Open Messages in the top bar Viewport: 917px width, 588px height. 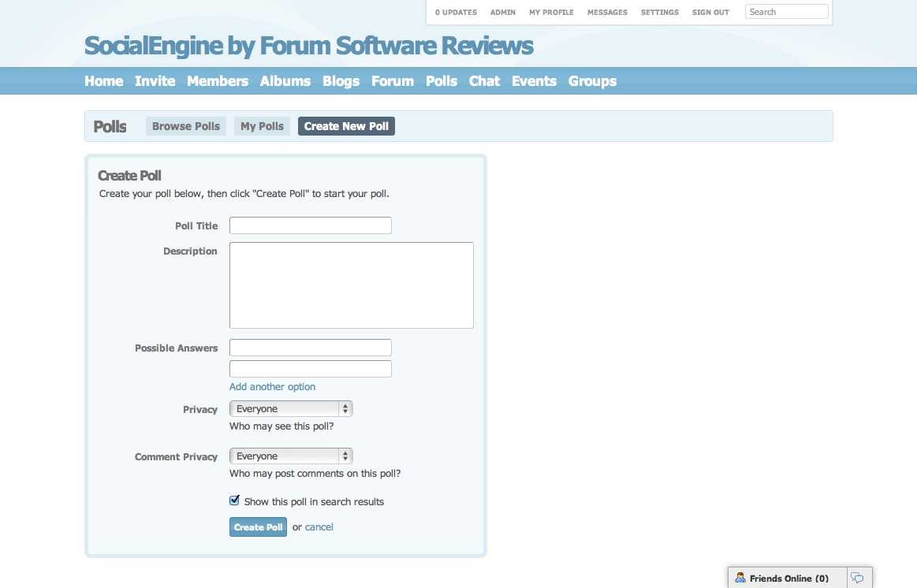(607, 13)
